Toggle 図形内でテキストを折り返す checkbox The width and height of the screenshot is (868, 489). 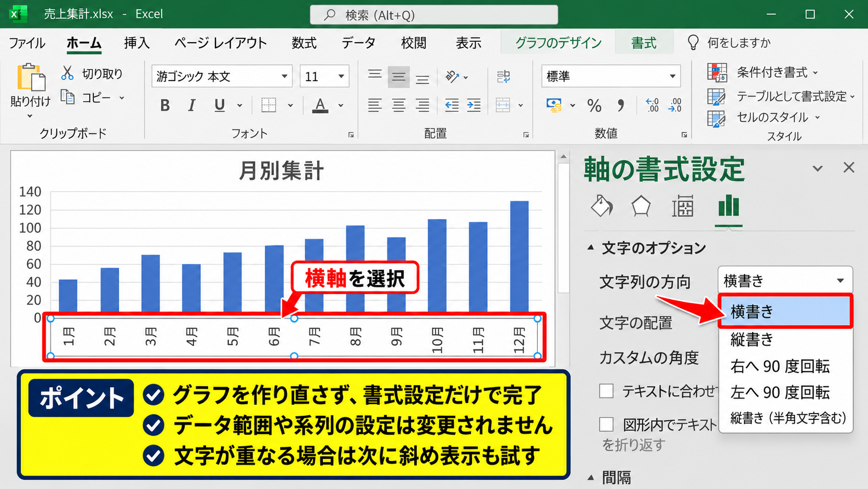click(606, 425)
